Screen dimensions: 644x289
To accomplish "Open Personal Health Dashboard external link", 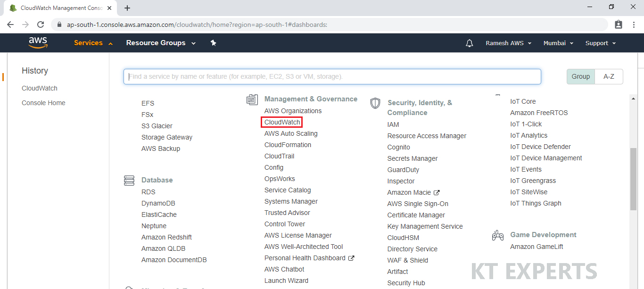I will (309, 258).
